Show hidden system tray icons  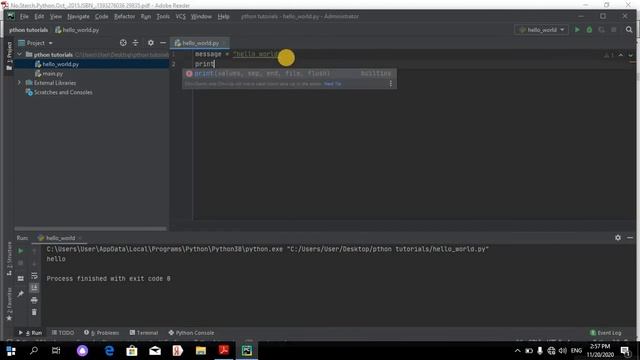point(517,351)
